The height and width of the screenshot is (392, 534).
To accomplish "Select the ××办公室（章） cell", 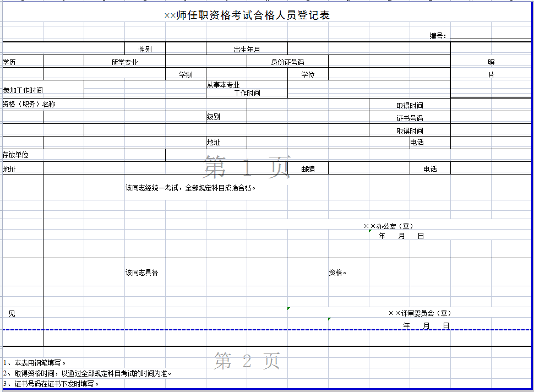I will (x=388, y=226).
